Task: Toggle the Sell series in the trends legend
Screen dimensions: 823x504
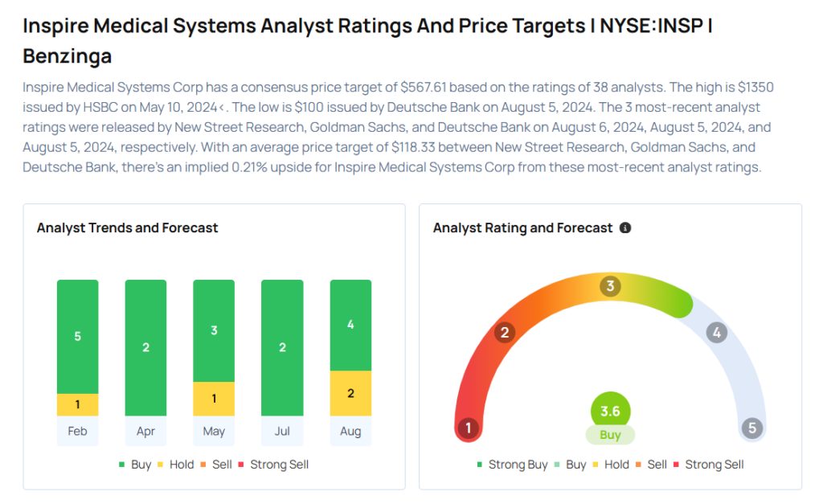Action: [x=219, y=465]
